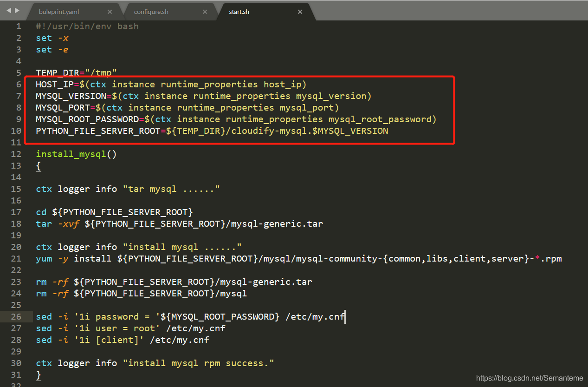Image resolution: width=588 pixels, height=387 pixels.
Task: Click 'rm -rf' mysql-generic.tar line
Action: point(174,282)
